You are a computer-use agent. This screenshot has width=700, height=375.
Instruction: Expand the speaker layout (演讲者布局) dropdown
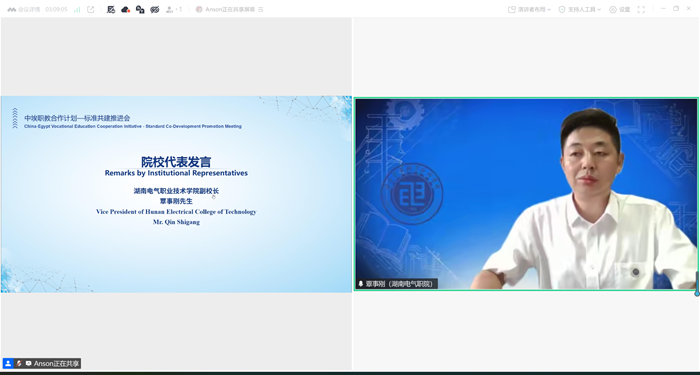point(529,9)
